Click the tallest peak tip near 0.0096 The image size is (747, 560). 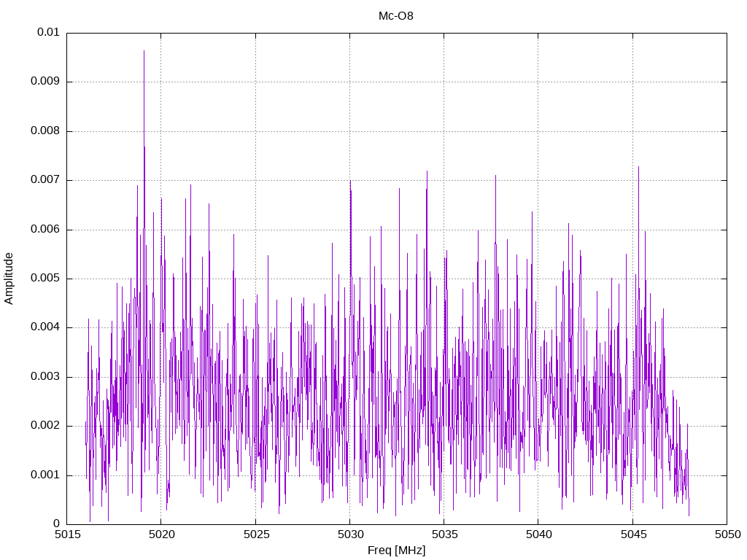pos(144,51)
